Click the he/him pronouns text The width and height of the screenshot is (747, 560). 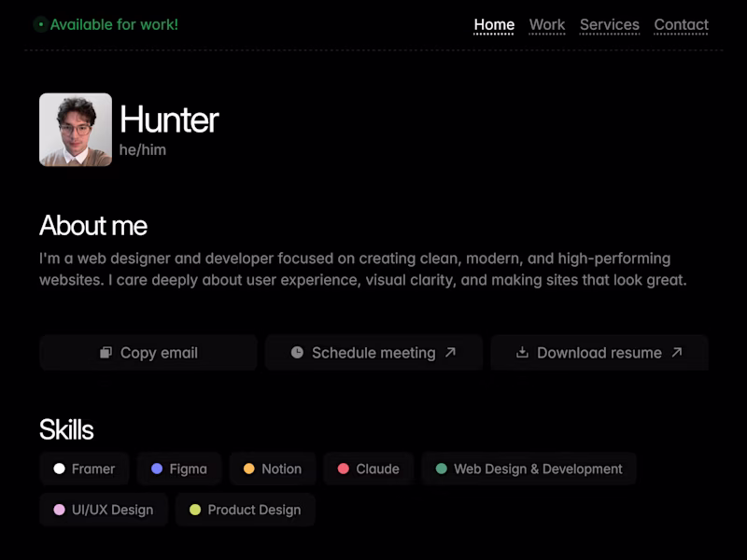pos(143,150)
